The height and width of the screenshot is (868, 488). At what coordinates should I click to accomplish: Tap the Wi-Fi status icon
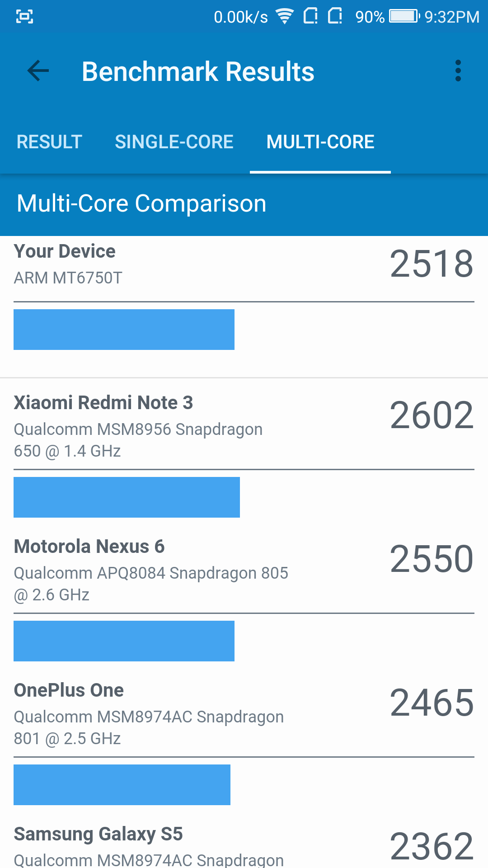click(x=285, y=17)
